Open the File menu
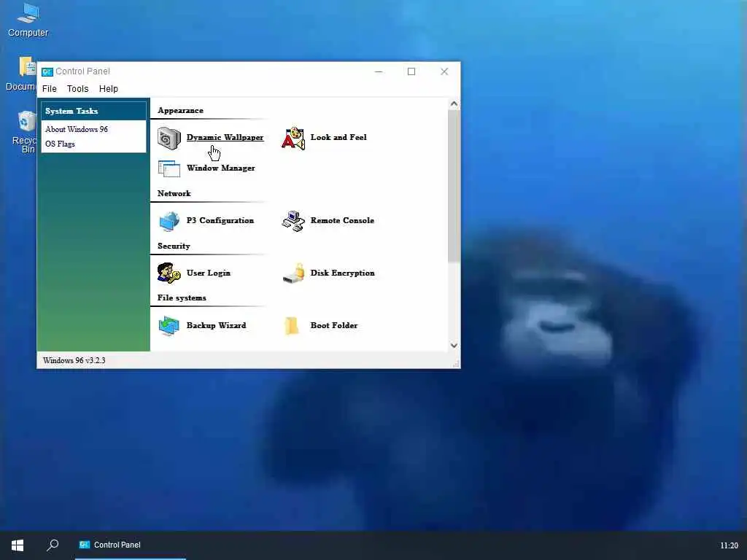 [x=49, y=89]
